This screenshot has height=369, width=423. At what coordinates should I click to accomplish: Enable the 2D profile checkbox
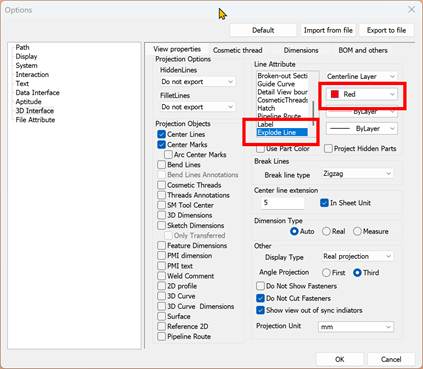click(x=162, y=286)
